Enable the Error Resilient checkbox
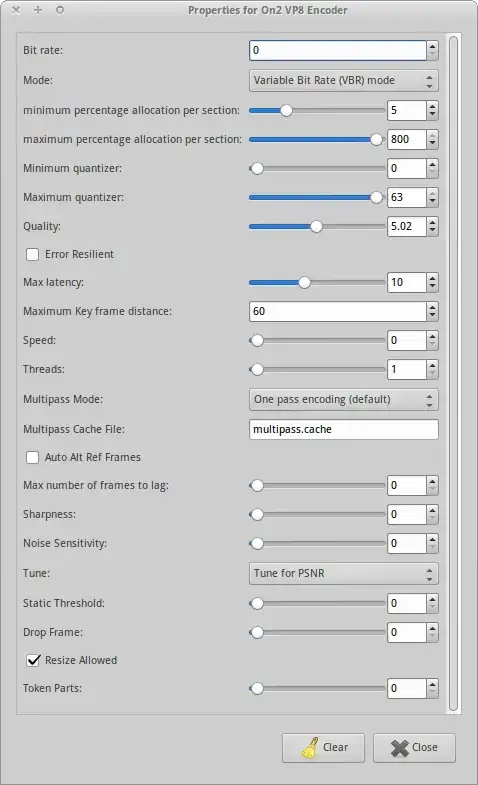478x785 pixels. pos(33,254)
